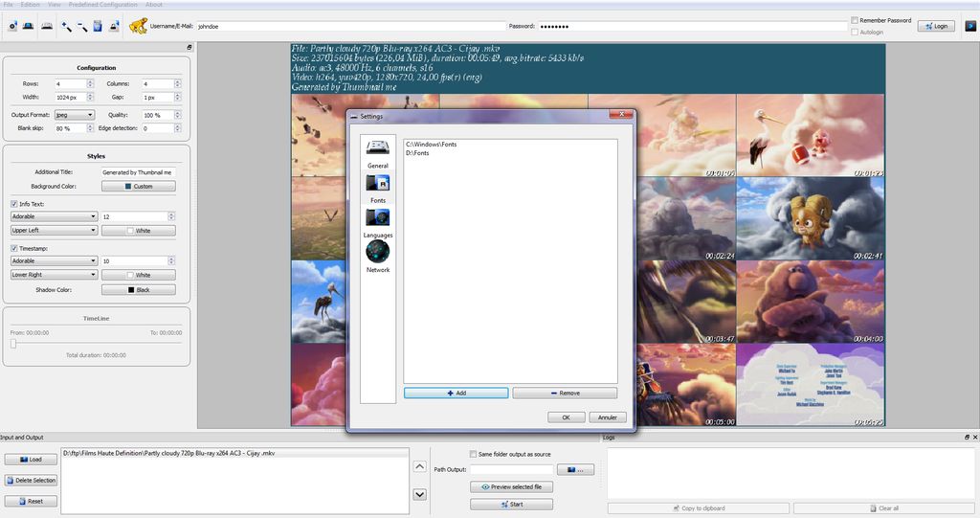Click the Login button
980x518 pixels.
(936, 26)
